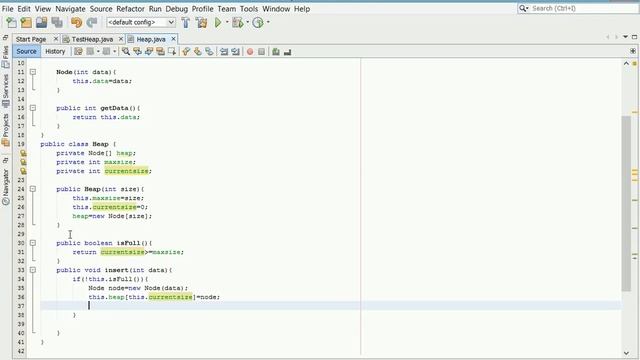Click the Find Next Occurrence icon
The height and width of the screenshot is (360, 640).
tap(149, 51)
